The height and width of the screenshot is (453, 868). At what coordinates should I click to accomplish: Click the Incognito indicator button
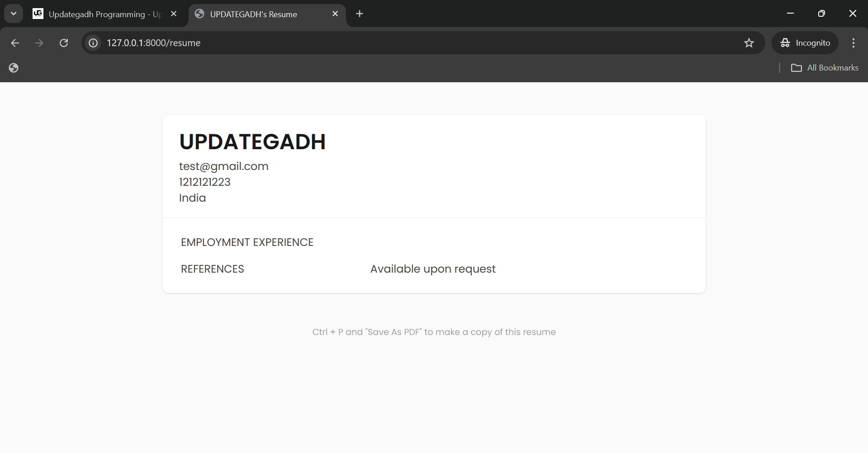805,43
